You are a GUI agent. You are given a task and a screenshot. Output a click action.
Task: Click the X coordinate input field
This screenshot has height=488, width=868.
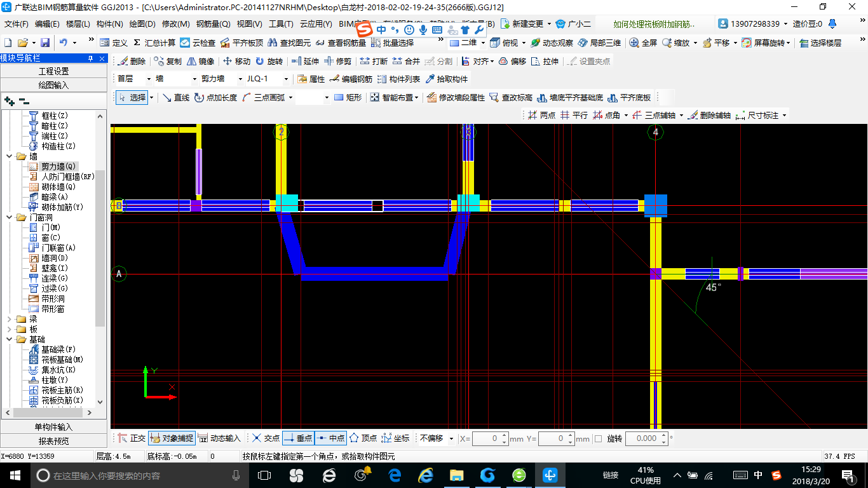pyautogui.click(x=487, y=438)
